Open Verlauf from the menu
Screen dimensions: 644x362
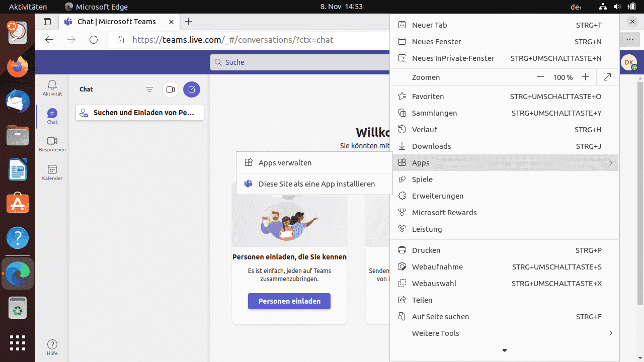[x=504, y=130]
